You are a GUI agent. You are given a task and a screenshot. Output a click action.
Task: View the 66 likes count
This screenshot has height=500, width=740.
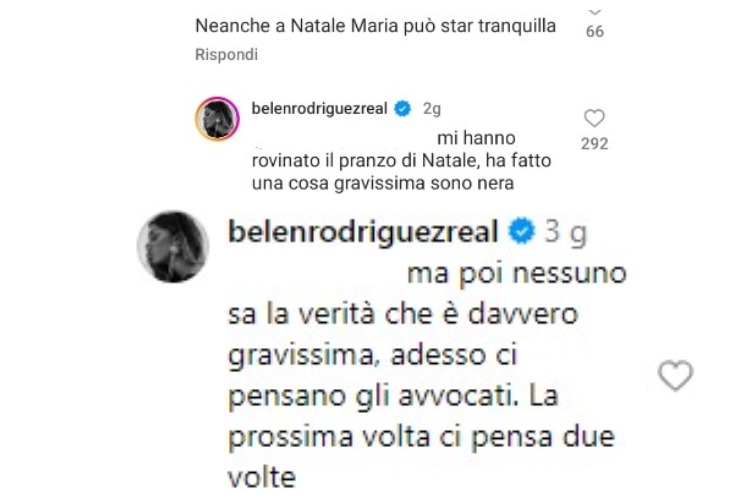595,32
